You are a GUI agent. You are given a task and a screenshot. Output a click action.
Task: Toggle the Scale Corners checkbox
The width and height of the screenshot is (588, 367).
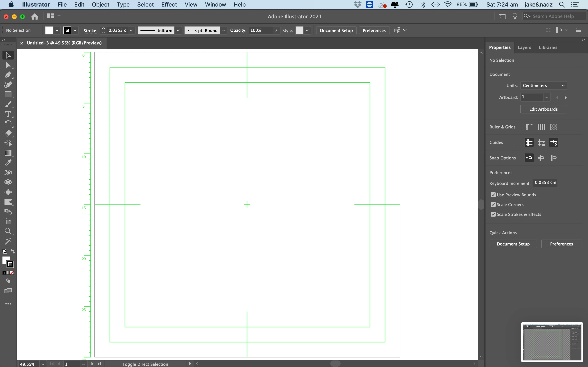click(493, 205)
